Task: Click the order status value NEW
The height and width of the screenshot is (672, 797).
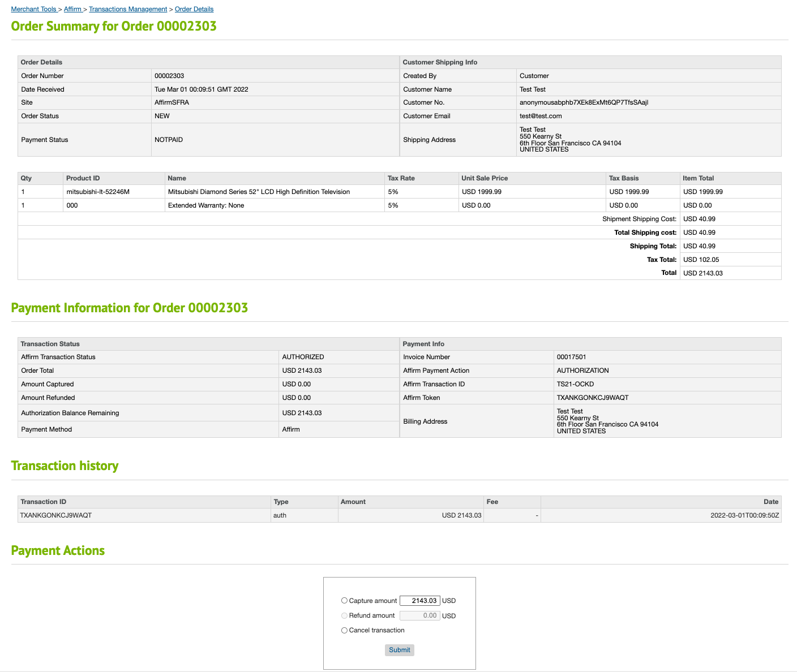Action: coord(162,116)
